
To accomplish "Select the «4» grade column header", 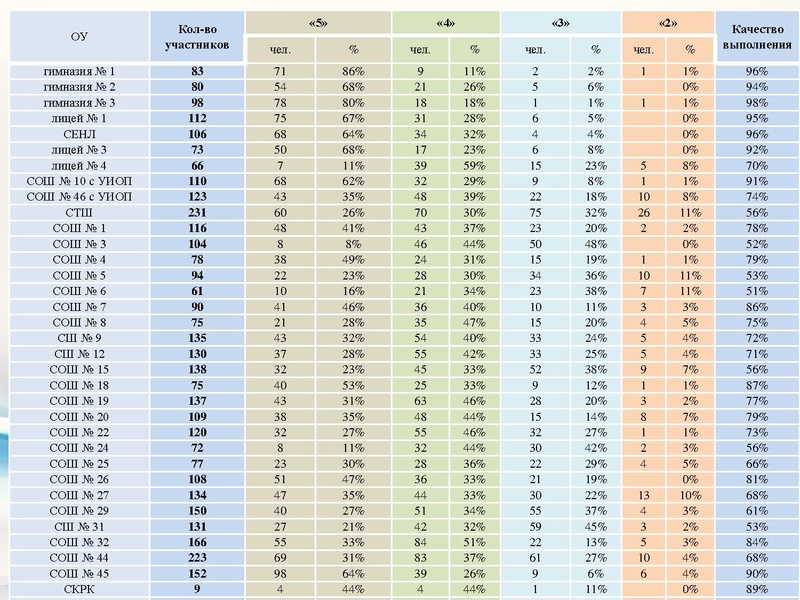I will coord(446,22).
